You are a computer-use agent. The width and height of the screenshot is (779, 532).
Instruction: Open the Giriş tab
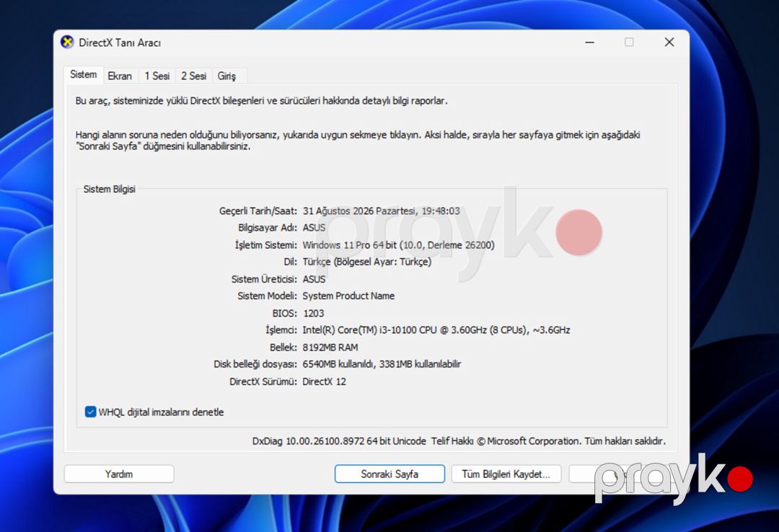pyautogui.click(x=226, y=76)
